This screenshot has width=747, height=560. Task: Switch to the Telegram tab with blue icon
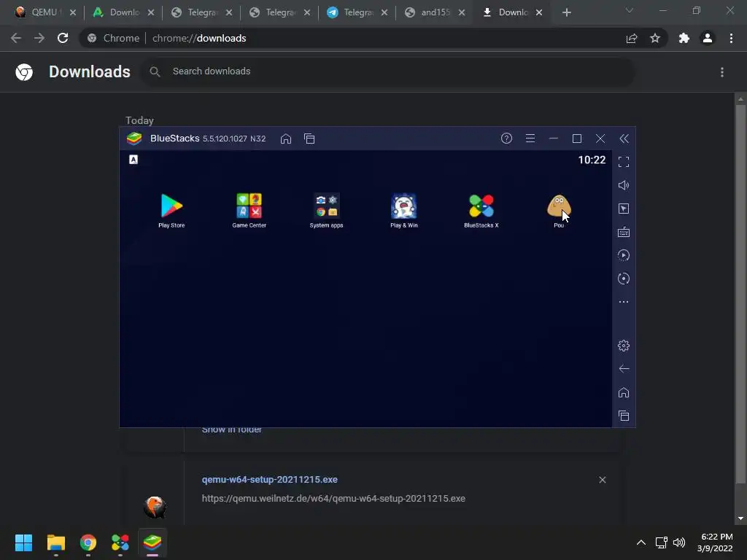[x=357, y=12]
